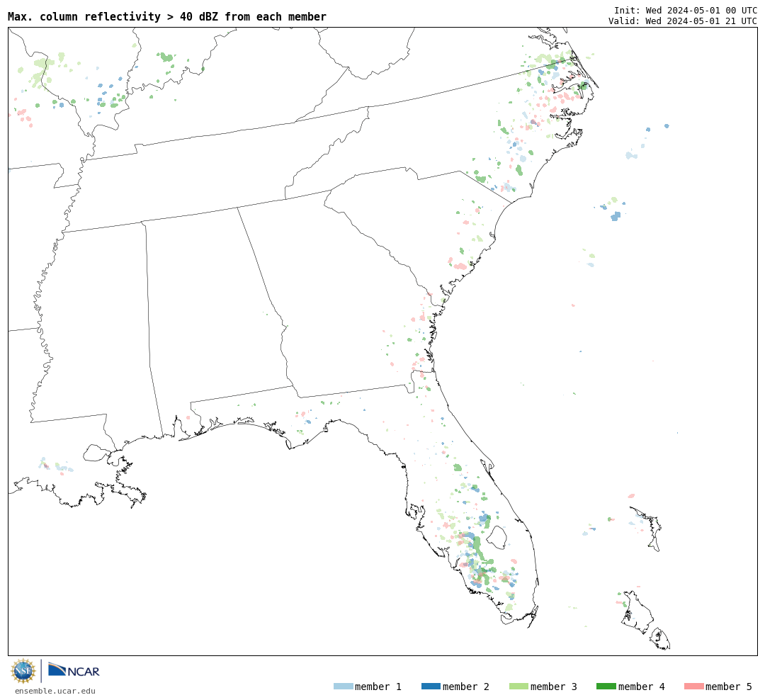Click the 'Init: Wed 2024-05-01 00 UTC' text

click(x=686, y=10)
